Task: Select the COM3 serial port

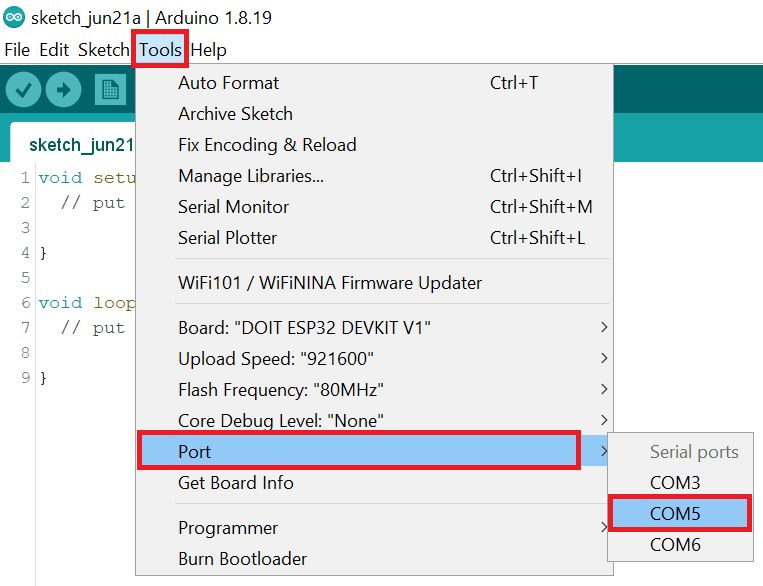Action: [675, 483]
